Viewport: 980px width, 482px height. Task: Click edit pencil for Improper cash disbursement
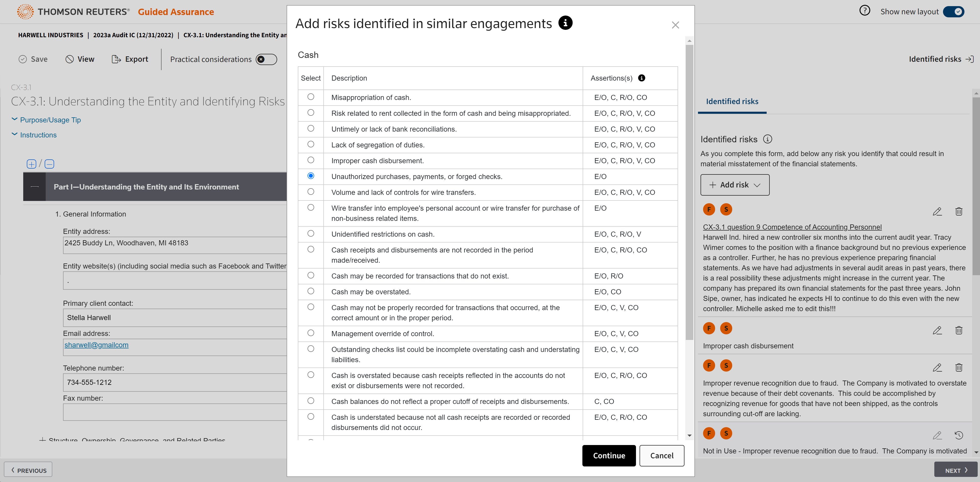(937, 330)
